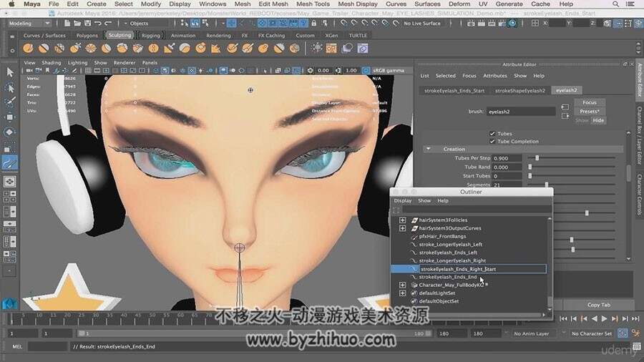Click the Open Scene folder icon
This screenshot has height=362, width=644.
coord(77,24)
